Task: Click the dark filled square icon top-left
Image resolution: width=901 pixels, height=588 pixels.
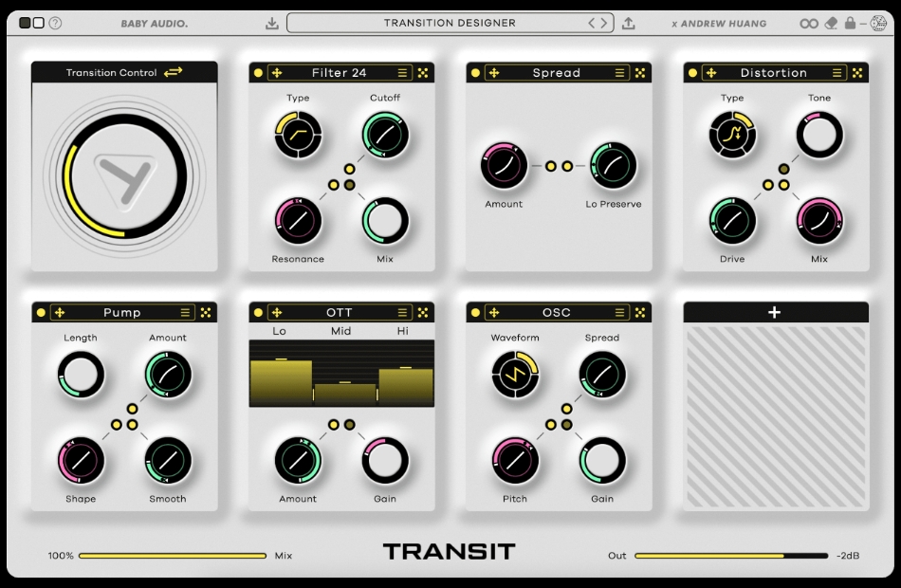Action: pyautogui.click(x=25, y=23)
